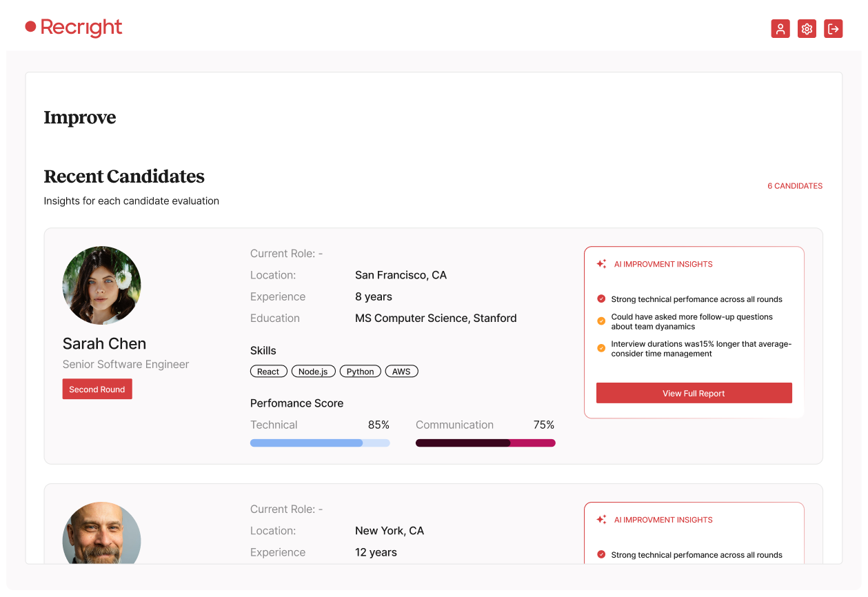The width and height of the screenshot is (868, 597).
Task: Click the San Francisco, CA location
Action: [x=401, y=275]
